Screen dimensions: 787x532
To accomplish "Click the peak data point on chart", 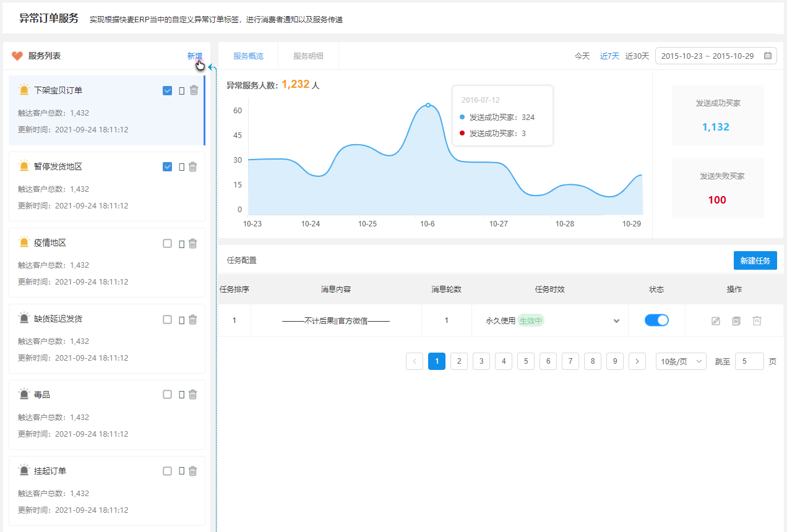I will (428, 105).
